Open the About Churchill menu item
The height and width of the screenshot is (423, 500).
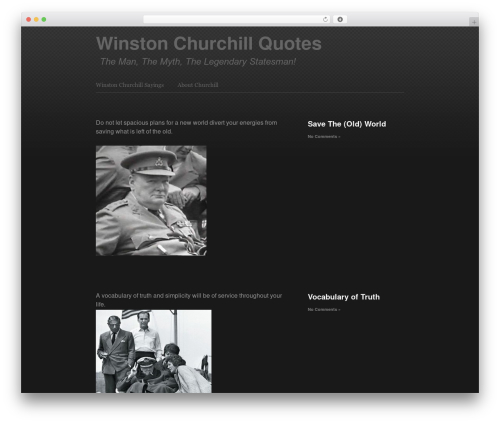pyautogui.click(x=198, y=85)
